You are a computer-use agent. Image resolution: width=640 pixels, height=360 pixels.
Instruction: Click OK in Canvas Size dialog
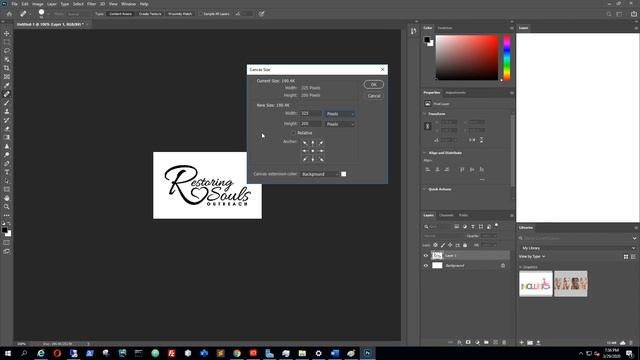pyautogui.click(x=373, y=84)
